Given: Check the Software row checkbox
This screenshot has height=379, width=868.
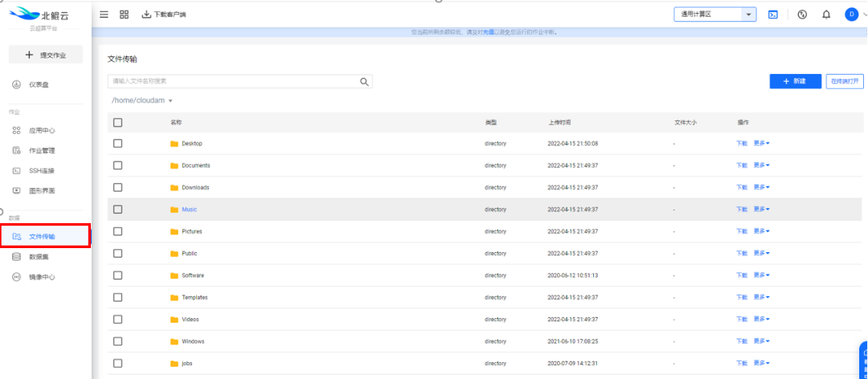Looking at the screenshot, I should coord(117,275).
